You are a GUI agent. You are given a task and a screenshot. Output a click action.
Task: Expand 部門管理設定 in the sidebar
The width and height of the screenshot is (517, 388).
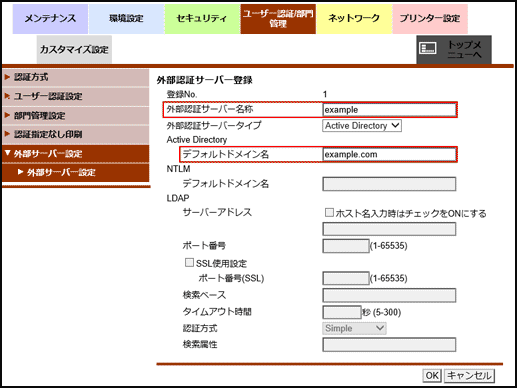[76, 116]
